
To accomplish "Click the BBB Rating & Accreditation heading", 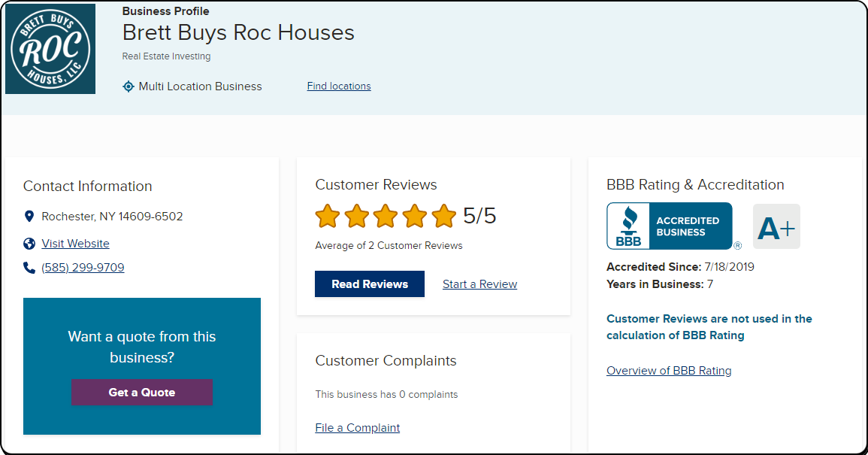I will pos(695,184).
